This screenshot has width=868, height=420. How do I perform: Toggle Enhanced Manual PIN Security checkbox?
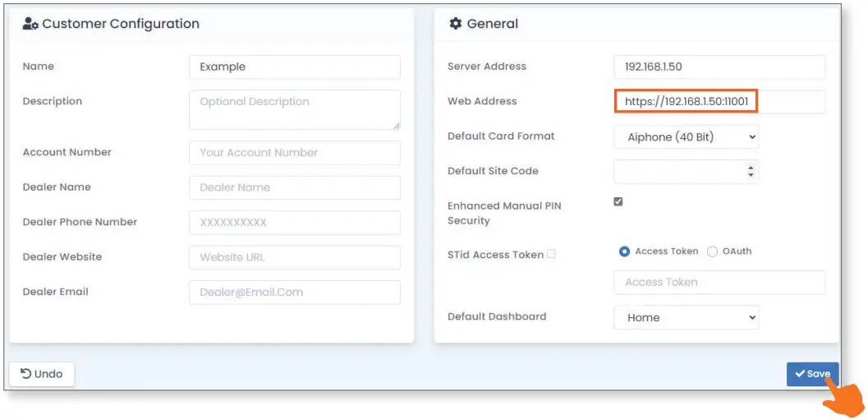coord(618,201)
